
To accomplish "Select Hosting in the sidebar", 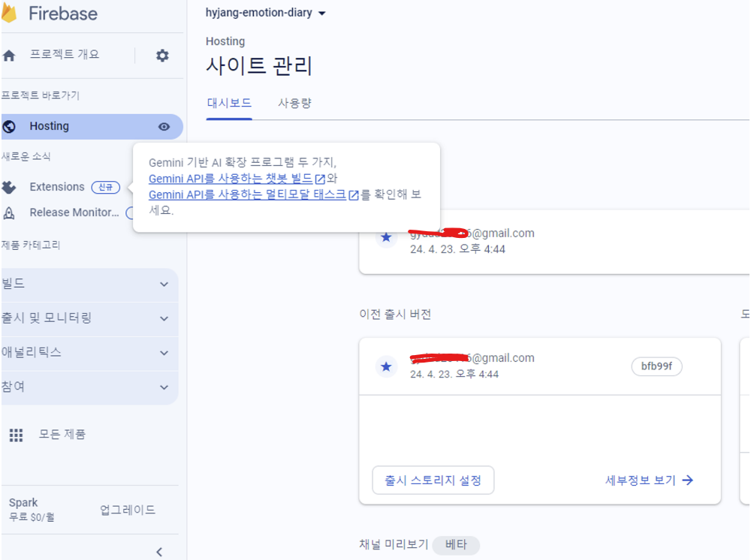I will pyautogui.click(x=92, y=126).
